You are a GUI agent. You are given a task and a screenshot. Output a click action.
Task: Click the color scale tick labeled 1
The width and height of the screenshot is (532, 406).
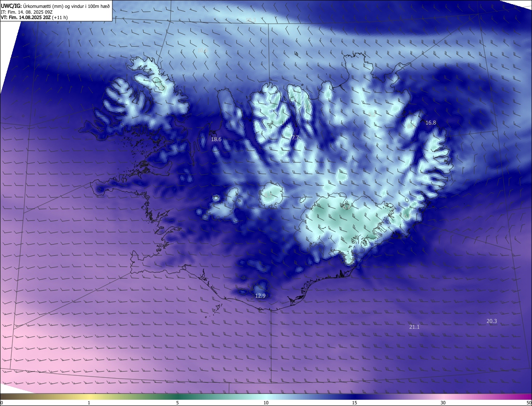(89, 403)
